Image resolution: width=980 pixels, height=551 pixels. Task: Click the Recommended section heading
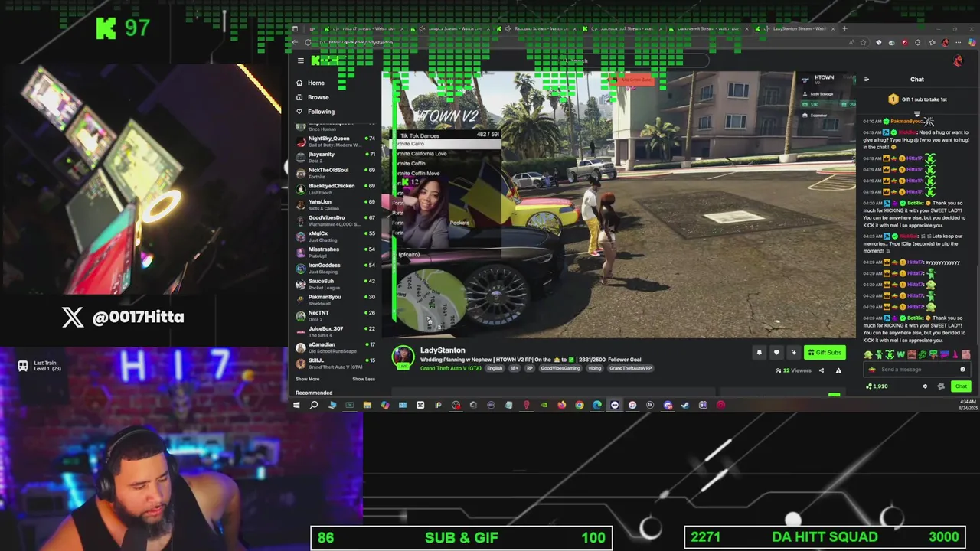coord(314,393)
